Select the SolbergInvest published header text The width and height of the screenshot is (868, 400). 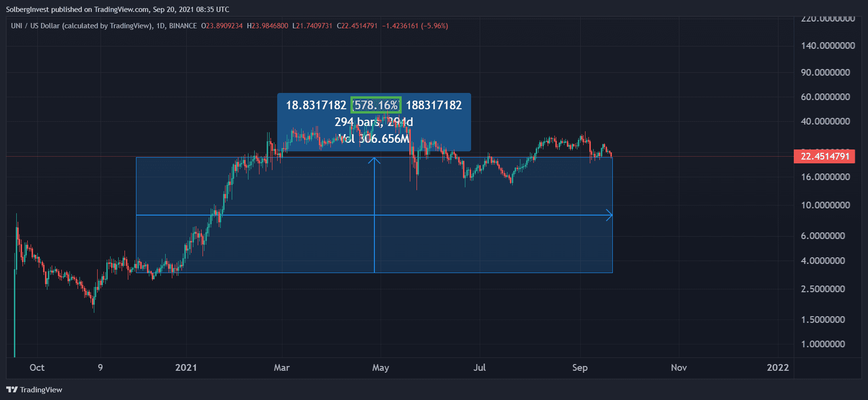coord(118,10)
